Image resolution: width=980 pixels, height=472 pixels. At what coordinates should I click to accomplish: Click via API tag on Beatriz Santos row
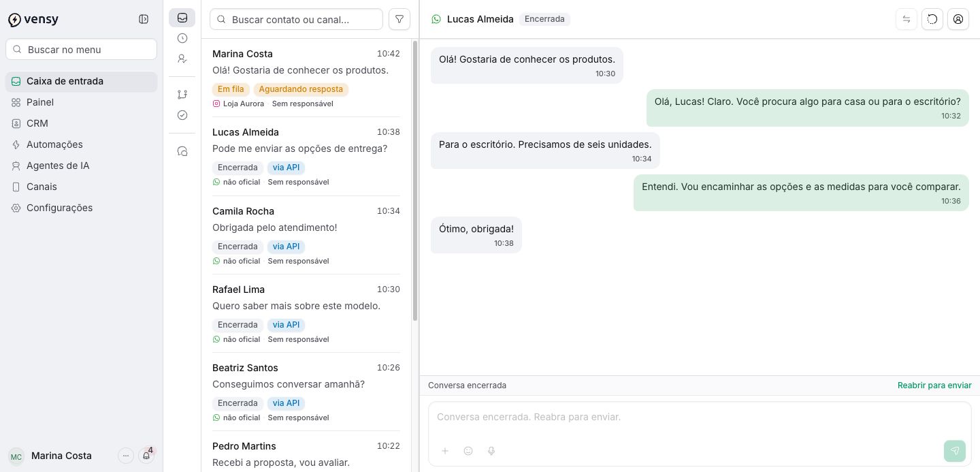[x=286, y=403]
